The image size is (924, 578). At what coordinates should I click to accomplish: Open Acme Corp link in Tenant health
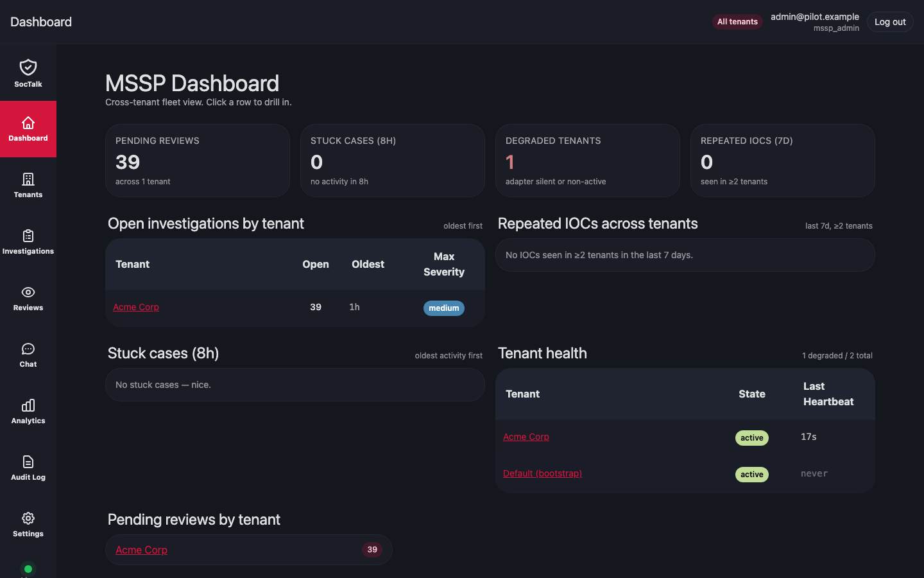tap(526, 437)
